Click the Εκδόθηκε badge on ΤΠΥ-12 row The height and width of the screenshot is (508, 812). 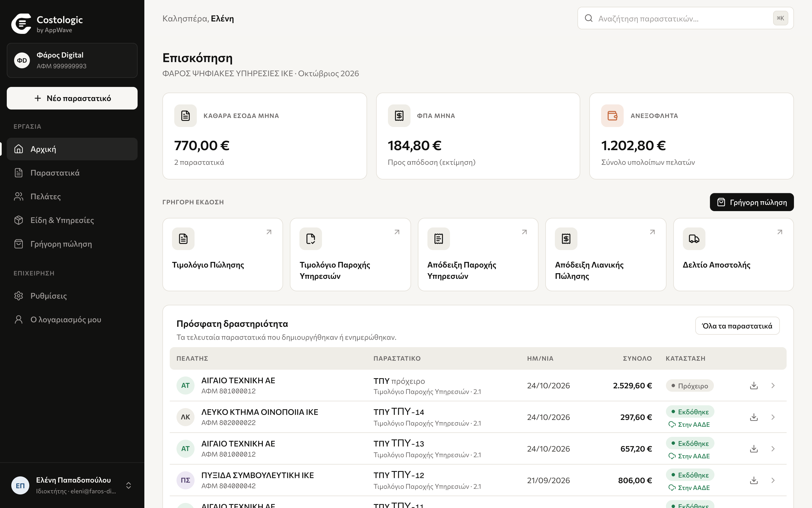(x=690, y=475)
